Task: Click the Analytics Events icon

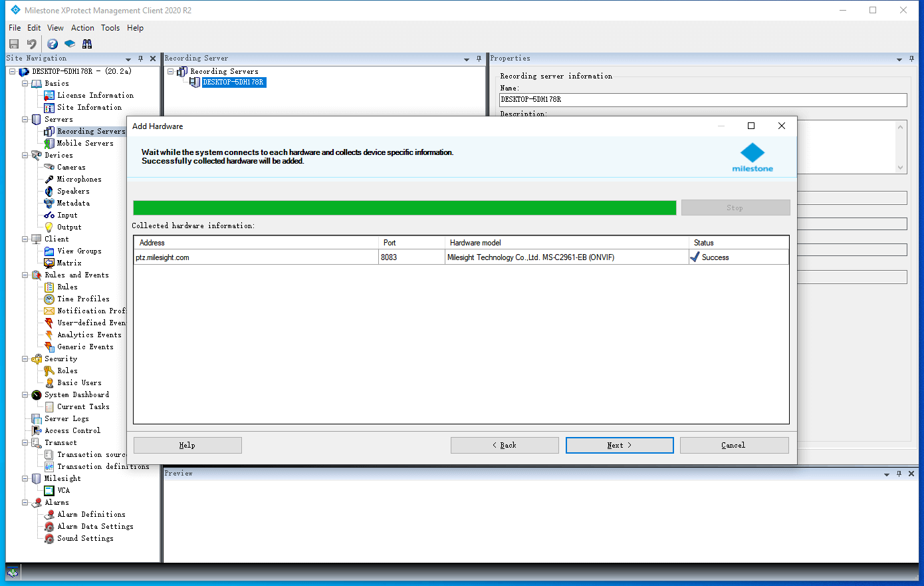Action: pos(49,335)
